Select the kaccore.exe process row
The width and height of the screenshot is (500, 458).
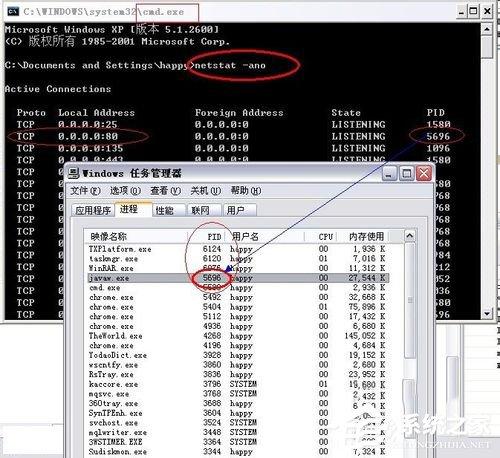[x=237, y=384]
